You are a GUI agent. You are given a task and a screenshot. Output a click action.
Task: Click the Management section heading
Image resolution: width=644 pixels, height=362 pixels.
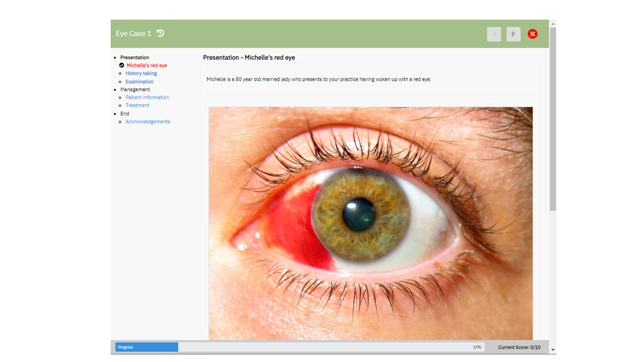(135, 89)
